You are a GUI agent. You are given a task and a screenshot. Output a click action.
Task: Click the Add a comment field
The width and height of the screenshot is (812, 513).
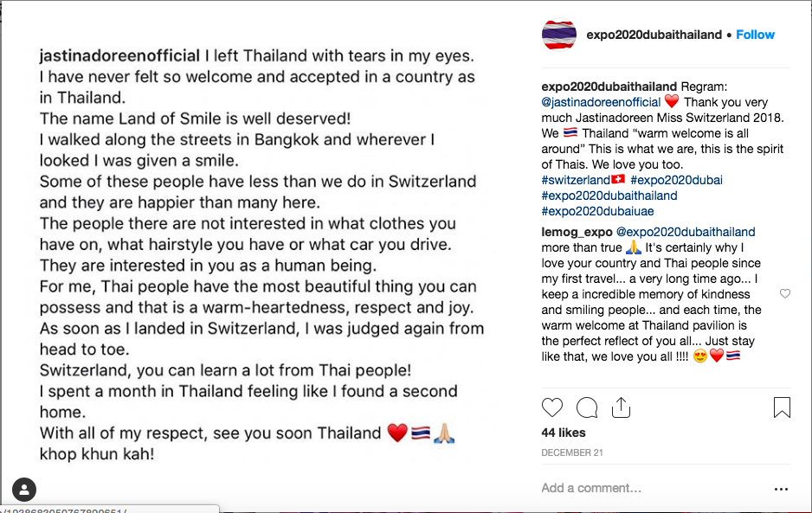pos(653,488)
